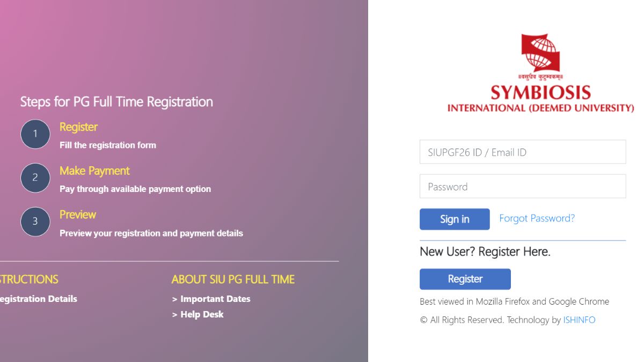The image size is (644, 362).
Task: Select the yellow Register step heading
Action: tap(78, 127)
